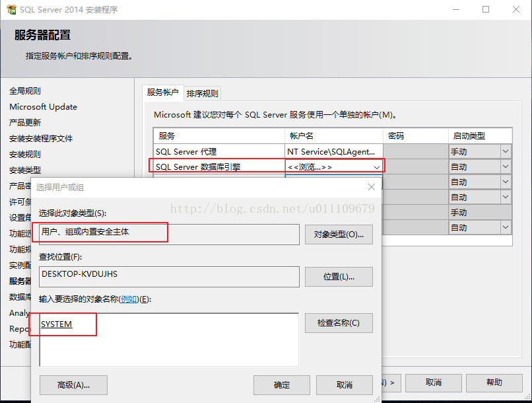This screenshot has height=403, width=532.
Task: Click the password cell for SQL Server 代理
Action: click(x=416, y=151)
